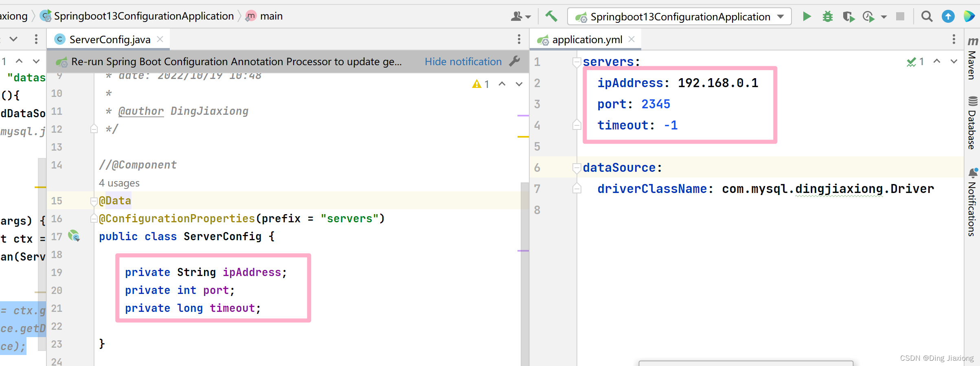Switch to the ServerConfig.java tab

coord(110,39)
